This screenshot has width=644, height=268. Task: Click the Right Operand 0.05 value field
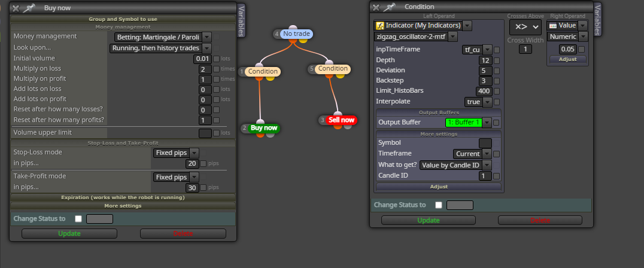(568, 49)
